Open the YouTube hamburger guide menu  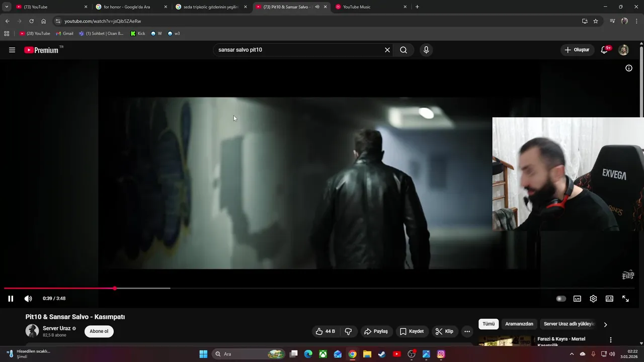12,50
